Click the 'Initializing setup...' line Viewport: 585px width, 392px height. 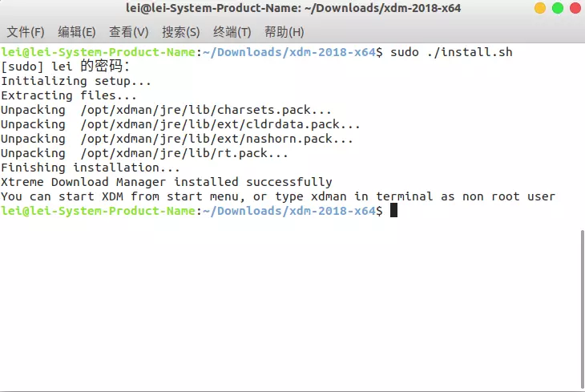(76, 81)
